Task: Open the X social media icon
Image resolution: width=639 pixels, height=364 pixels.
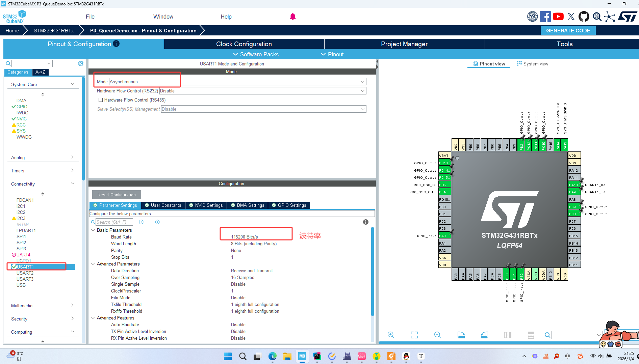Action: (571, 17)
